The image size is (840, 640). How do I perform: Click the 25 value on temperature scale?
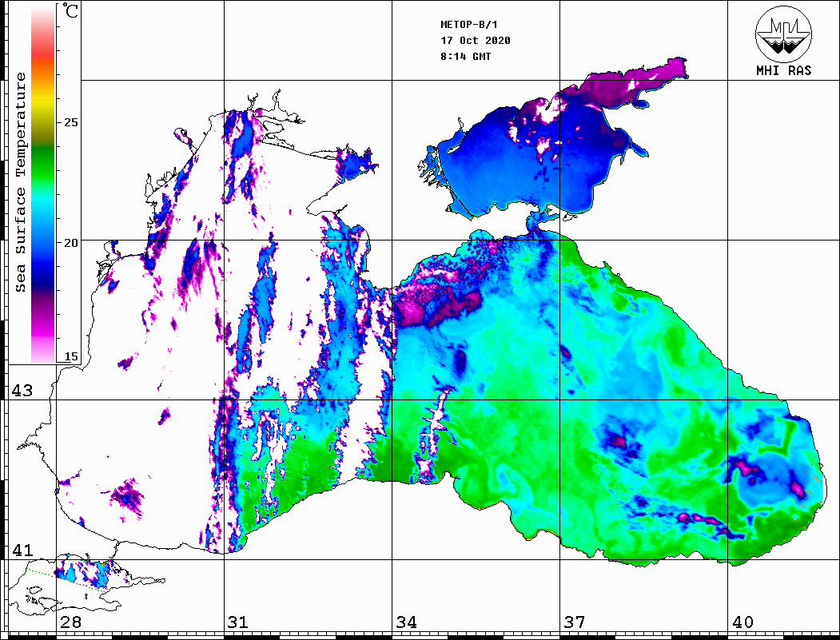(70, 122)
